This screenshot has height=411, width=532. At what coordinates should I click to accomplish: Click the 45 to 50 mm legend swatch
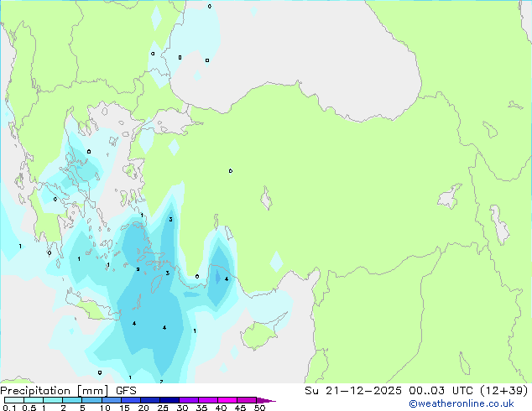pos(247,400)
